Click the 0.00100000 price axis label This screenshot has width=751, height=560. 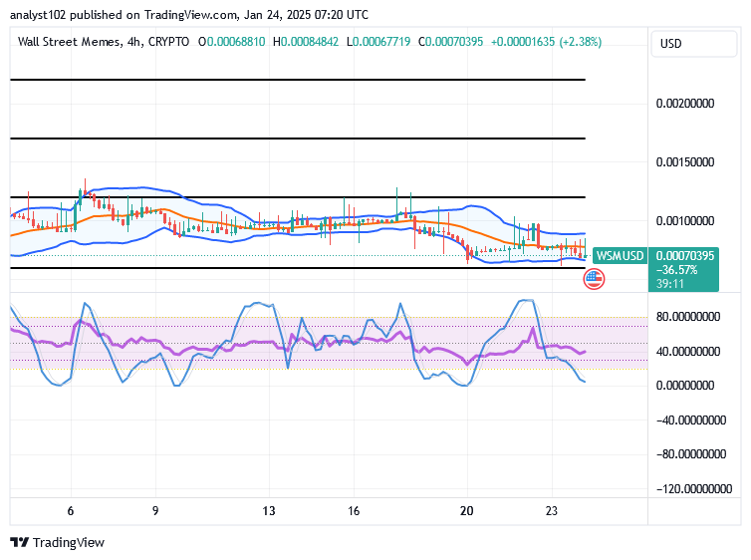(685, 221)
